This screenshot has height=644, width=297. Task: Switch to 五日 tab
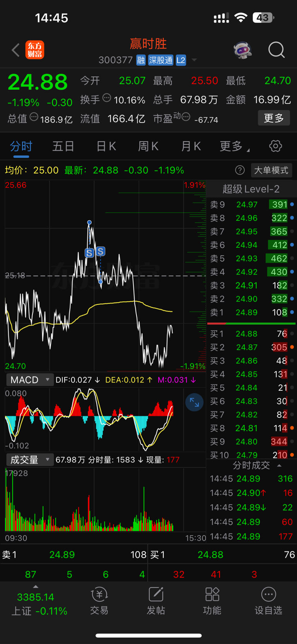63,146
